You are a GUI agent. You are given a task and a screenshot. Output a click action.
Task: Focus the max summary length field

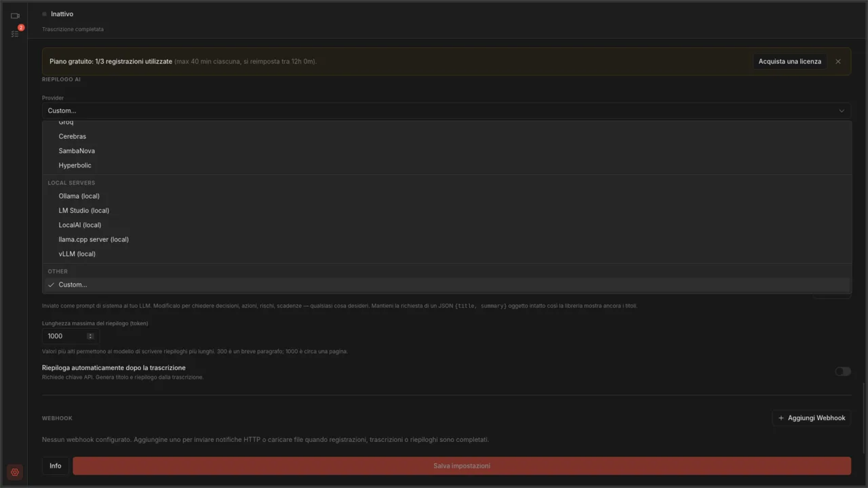tap(70, 336)
